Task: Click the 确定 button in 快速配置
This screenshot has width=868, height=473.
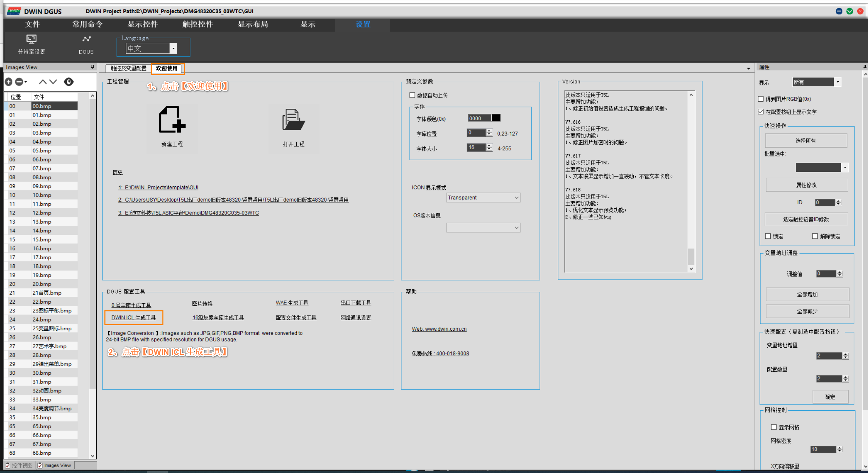Action: pyautogui.click(x=830, y=397)
